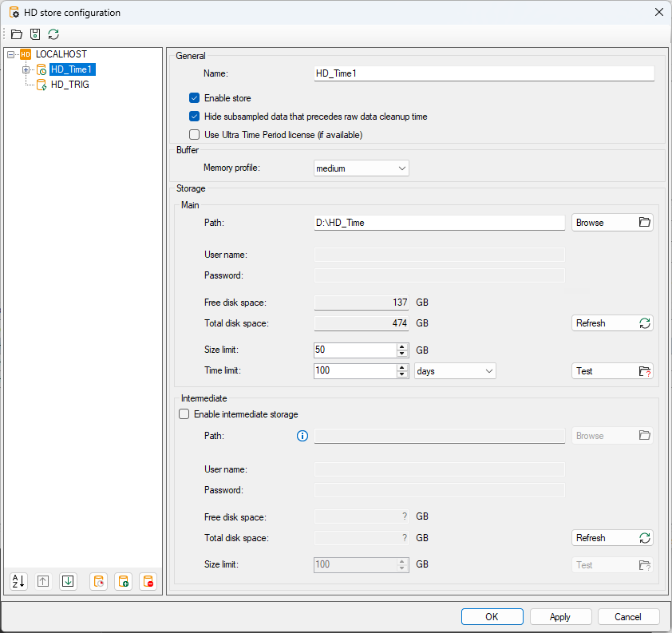Move selected store down in list
Screen dimensions: 672x633
click(x=68, y=581)
